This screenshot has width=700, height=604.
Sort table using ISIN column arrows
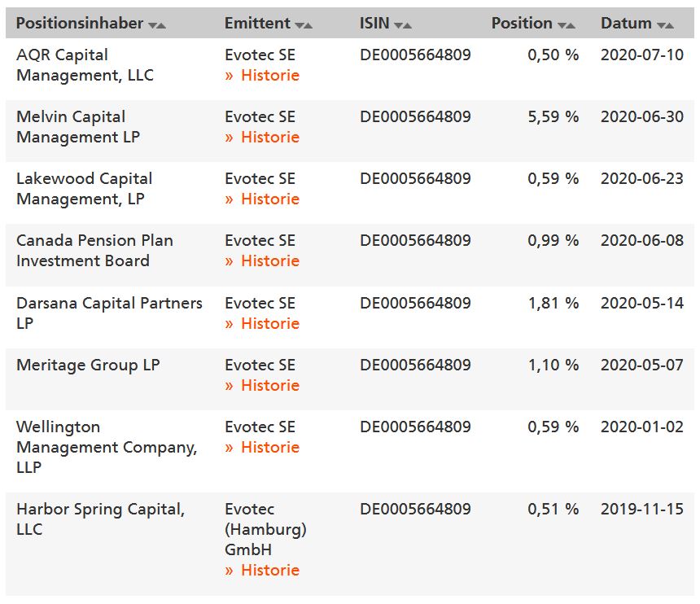pyautogui.click(x=403, y=25)
